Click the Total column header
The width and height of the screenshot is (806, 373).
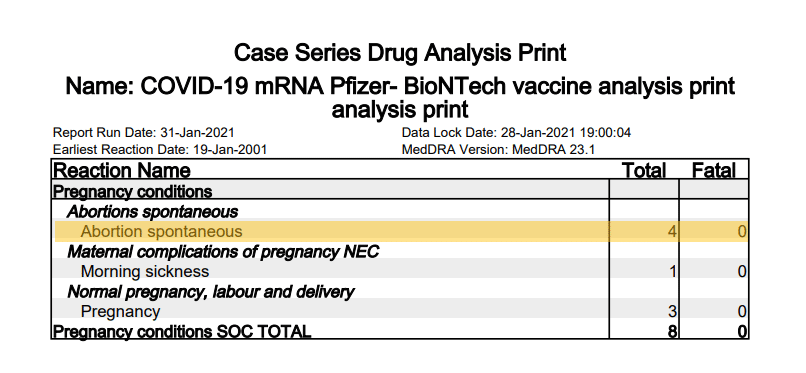point(644,170)
